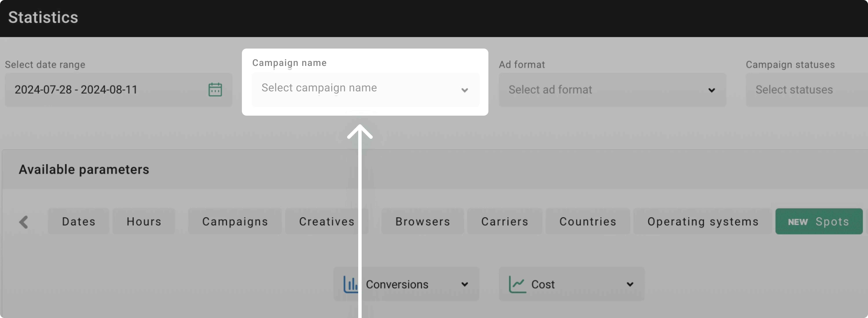Open the chevron on Cost selector
The width and height of the screenshot is (868, 318).
[629, 284]
